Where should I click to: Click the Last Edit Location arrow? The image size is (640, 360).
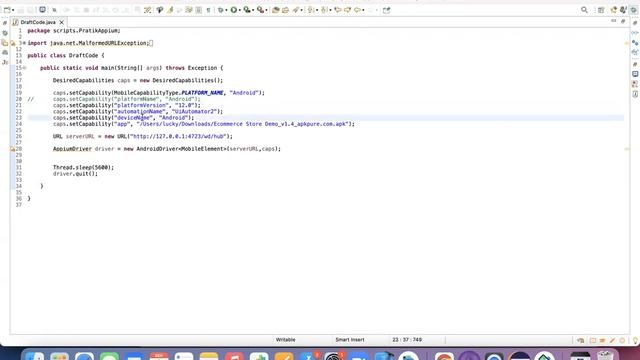pos(338,10)
